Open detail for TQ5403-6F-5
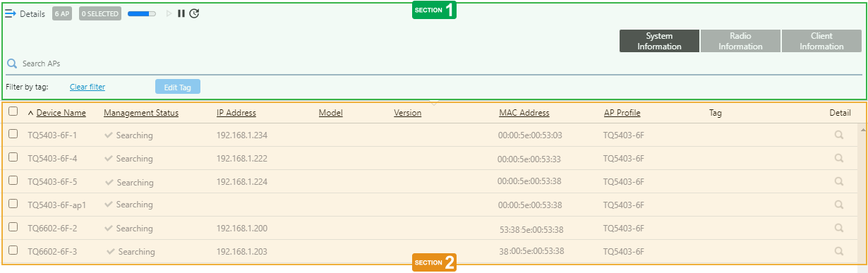The width and height of the screenshot is (868, 273). pos(839,181)
